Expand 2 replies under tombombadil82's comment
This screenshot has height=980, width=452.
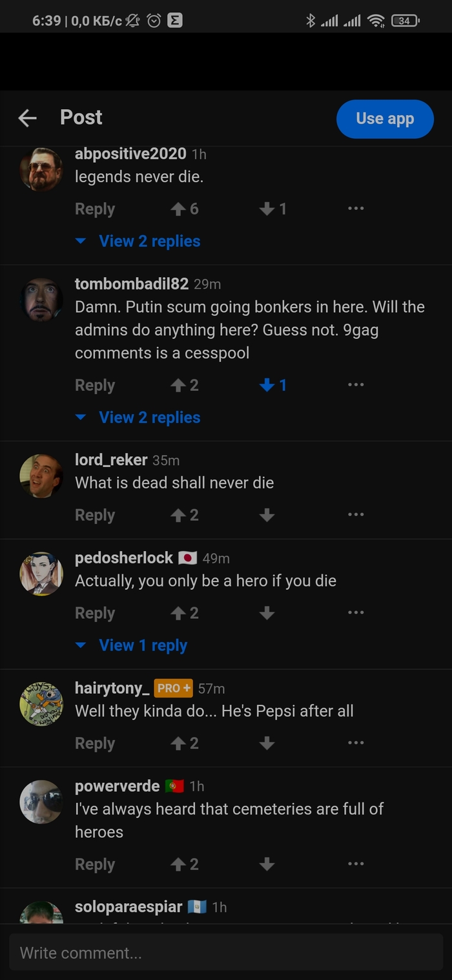(x=149, y=417)
